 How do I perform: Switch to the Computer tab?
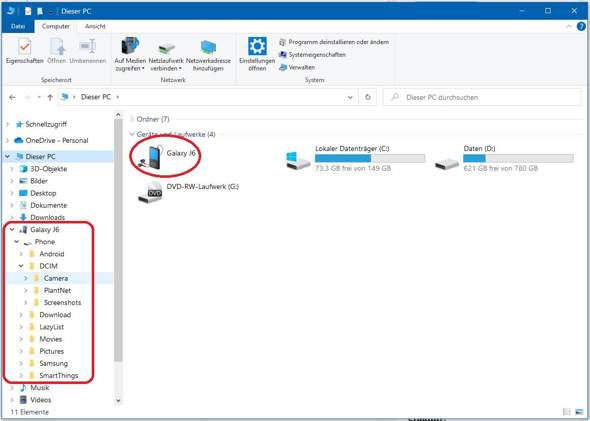pyautogui.click(x=56, y=26)
